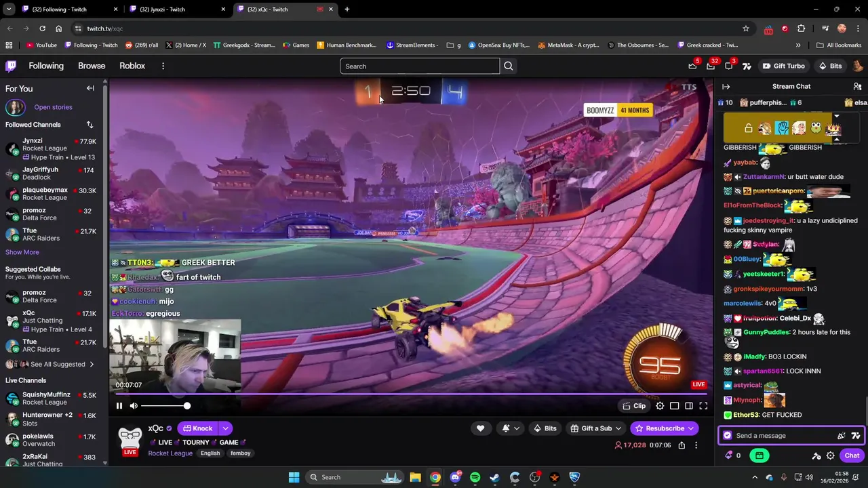Open Twitch search with magnifier button
Screen dimensions: 868x488
509,66
